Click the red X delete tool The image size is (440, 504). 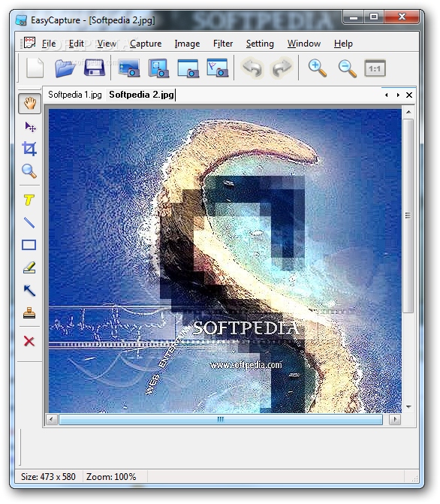pyautogui.click(x=29, y=341)
